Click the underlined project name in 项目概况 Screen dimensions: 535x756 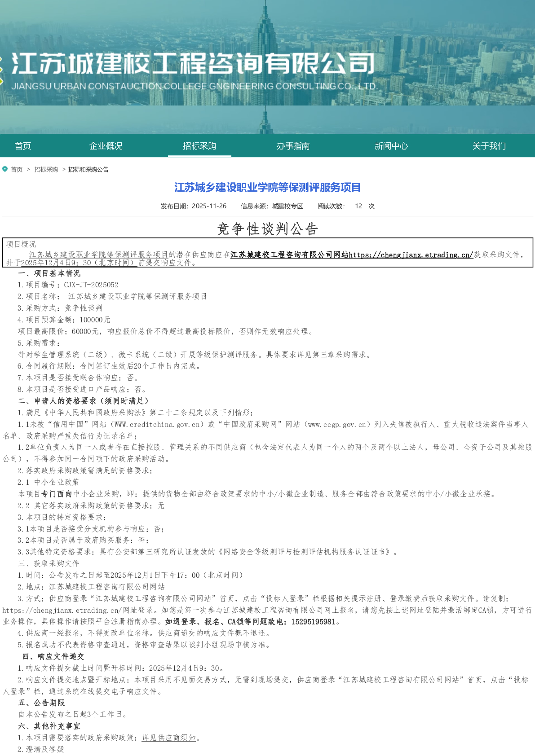[x=99, y=255]
